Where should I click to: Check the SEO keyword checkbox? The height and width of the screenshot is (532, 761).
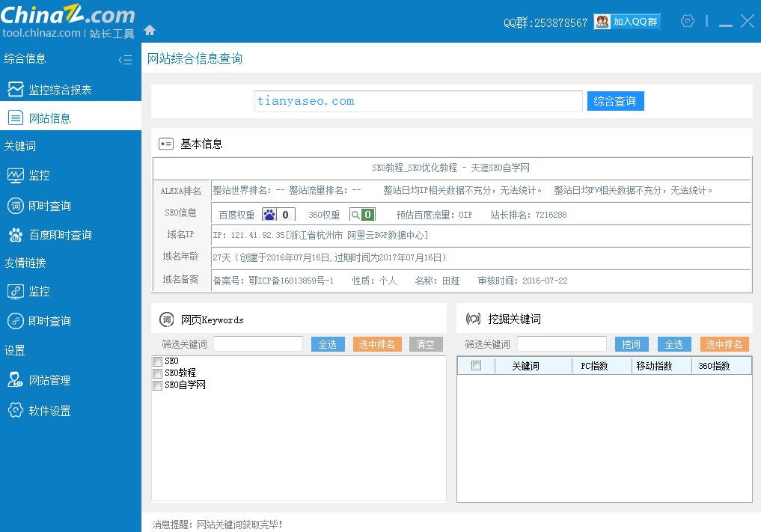tap(157, 361)
